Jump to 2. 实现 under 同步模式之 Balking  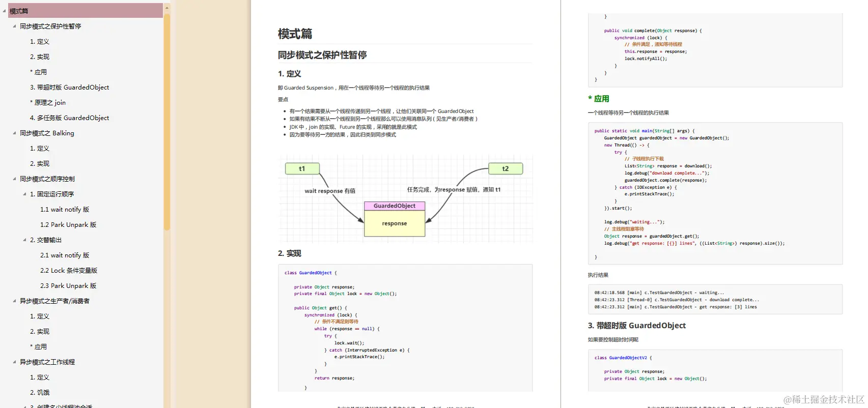coord(40,163)
